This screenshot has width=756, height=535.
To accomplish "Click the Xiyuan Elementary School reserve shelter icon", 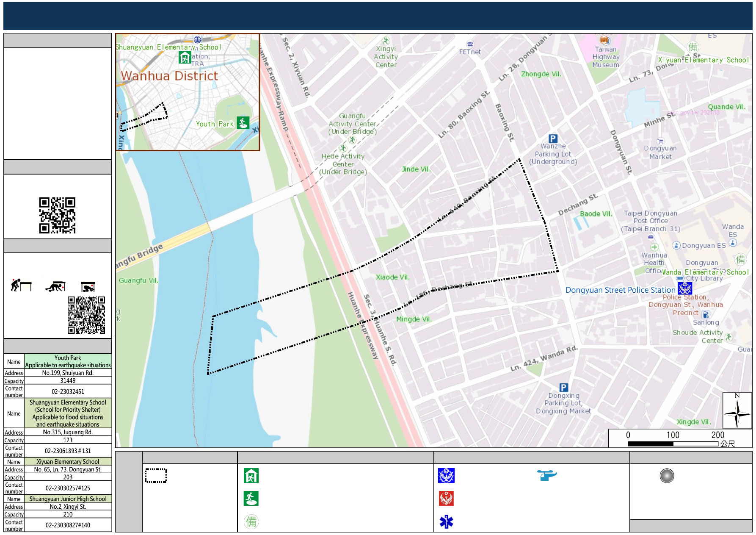I will click(693, 47).
